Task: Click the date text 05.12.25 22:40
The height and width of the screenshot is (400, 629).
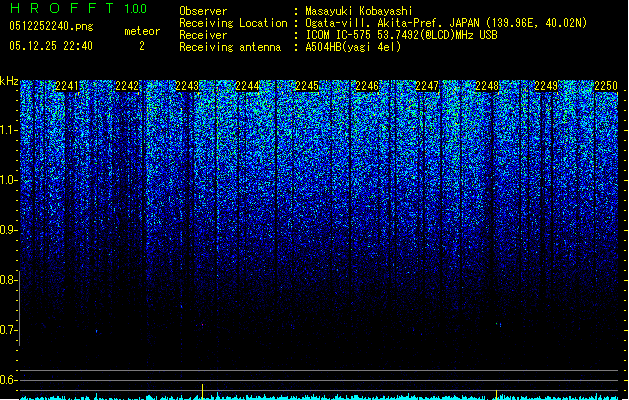Action: pos(51,46)
